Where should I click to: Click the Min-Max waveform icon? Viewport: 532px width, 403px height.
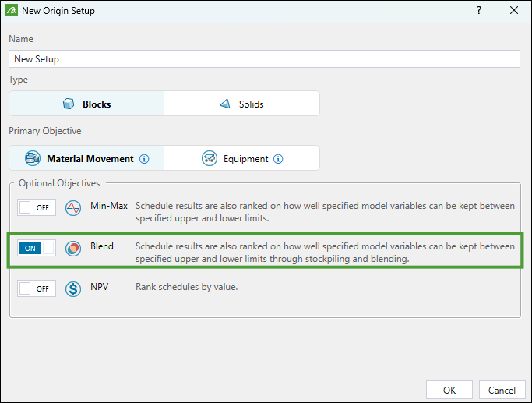click(73, 208)
